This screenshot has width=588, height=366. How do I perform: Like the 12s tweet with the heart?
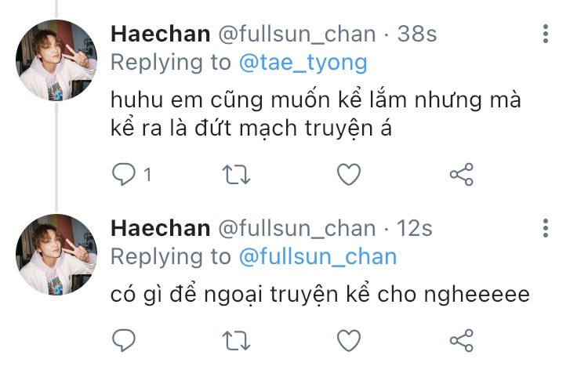click(x=347, y=339)
